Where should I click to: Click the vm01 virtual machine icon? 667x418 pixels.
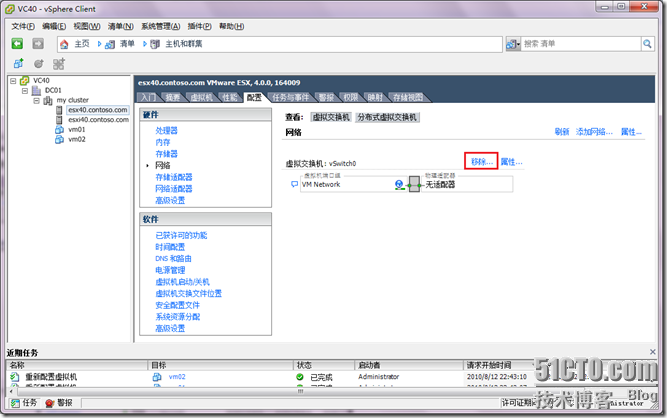(60, 130)
